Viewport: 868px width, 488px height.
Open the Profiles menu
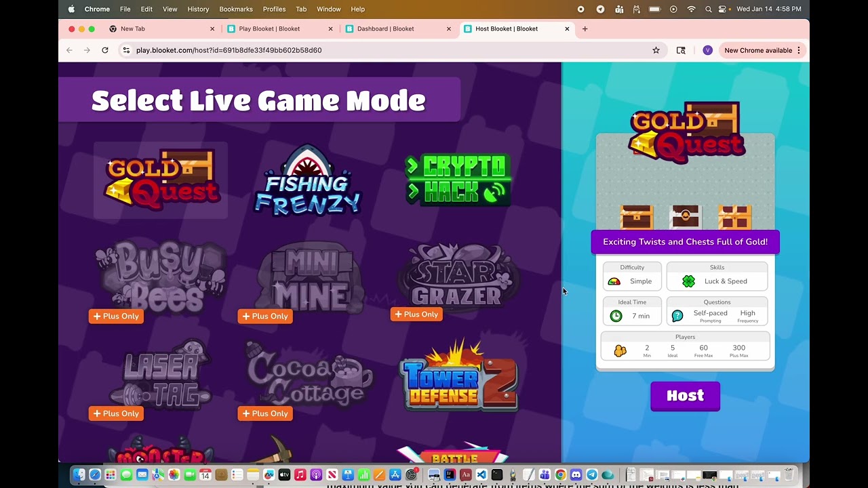coord(274,9)
